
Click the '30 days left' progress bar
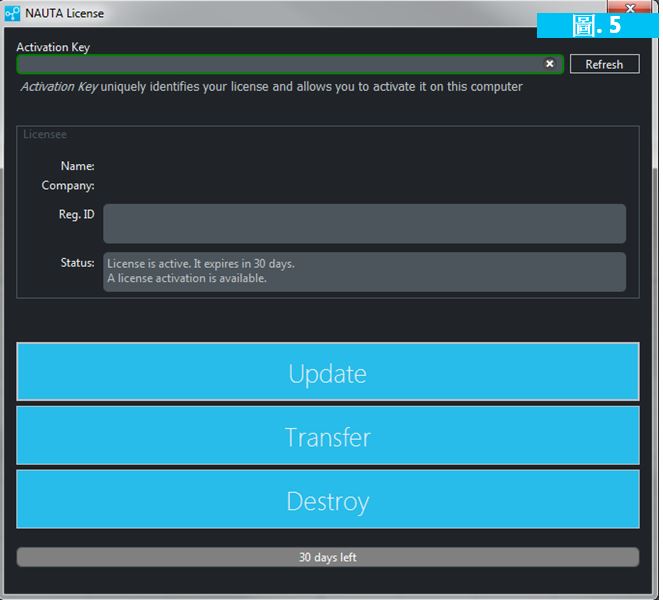(327, 557)
